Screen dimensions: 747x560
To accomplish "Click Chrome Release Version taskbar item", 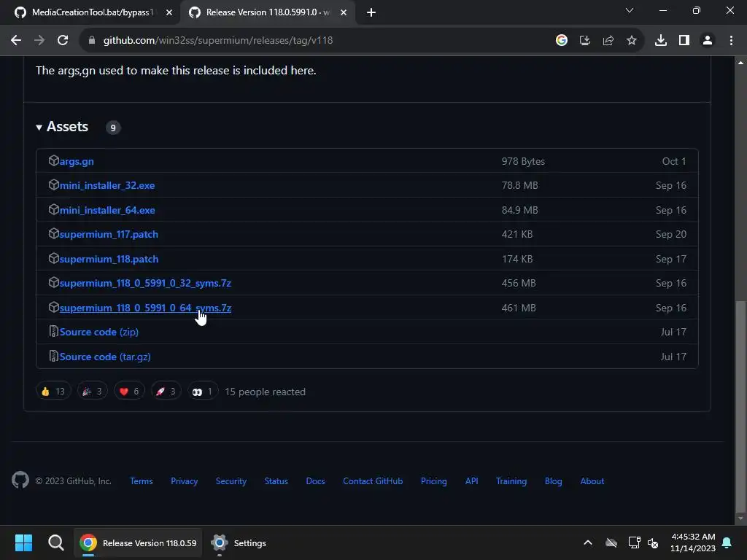I will click(138, 542).
